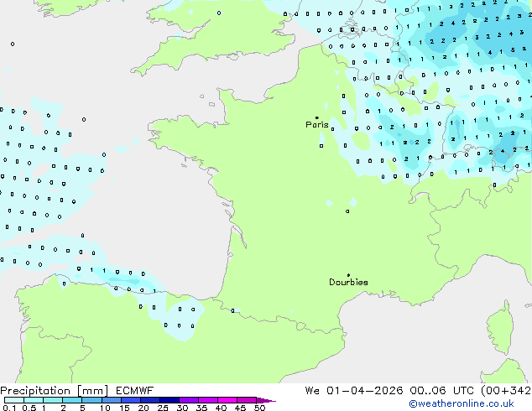Click the purple arrow past 50 on legend
The width and height of the screenshot is (532, 411).
266,400
